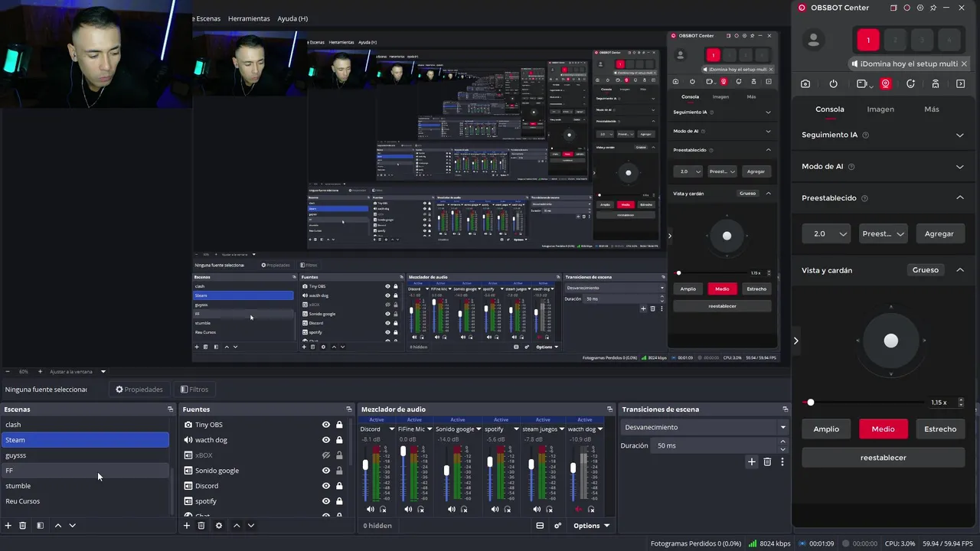
Task: Click the Agregar preset button
Action: pos(939,233)
